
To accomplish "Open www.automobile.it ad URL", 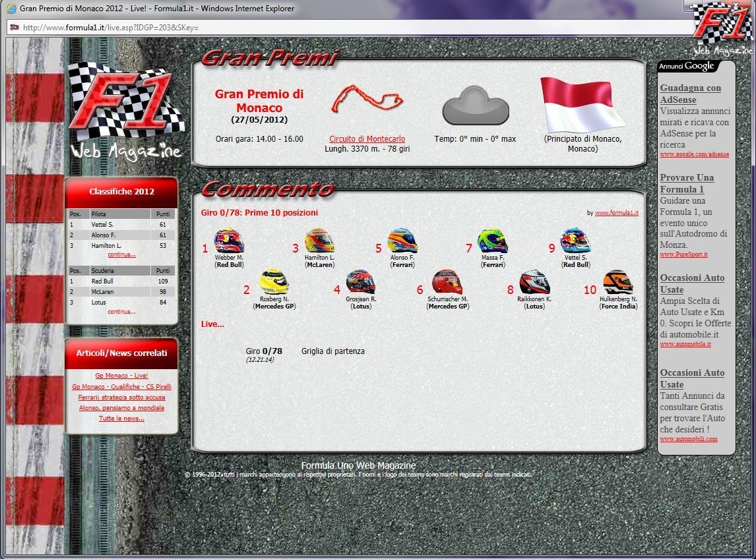I will point(685,344).
